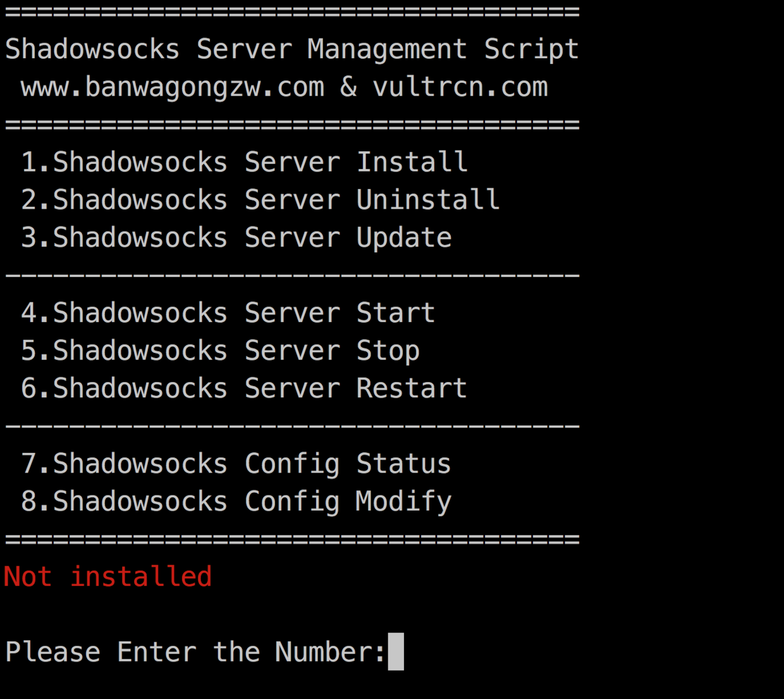The image size is (784, 699).
Task: Click the top double-line separator
Action: [292, 12]
